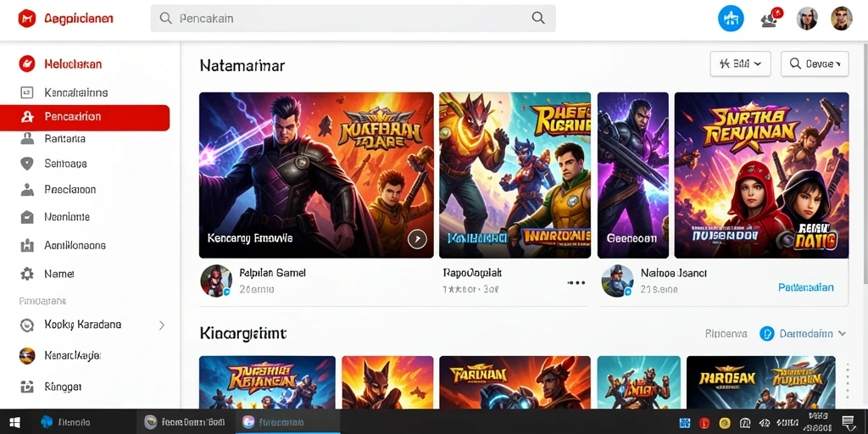The image size is (868, 434).
Task: Click the blue icon beside Dertedaiinn
Action: (x=766, y=333)
